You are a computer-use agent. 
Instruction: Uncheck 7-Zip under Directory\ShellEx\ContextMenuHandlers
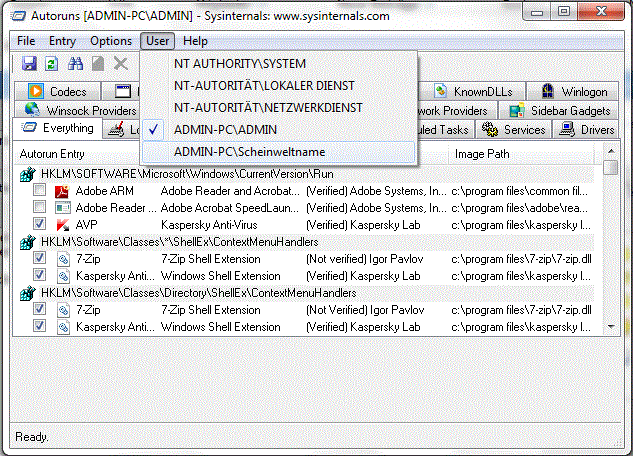coord(39,309)
